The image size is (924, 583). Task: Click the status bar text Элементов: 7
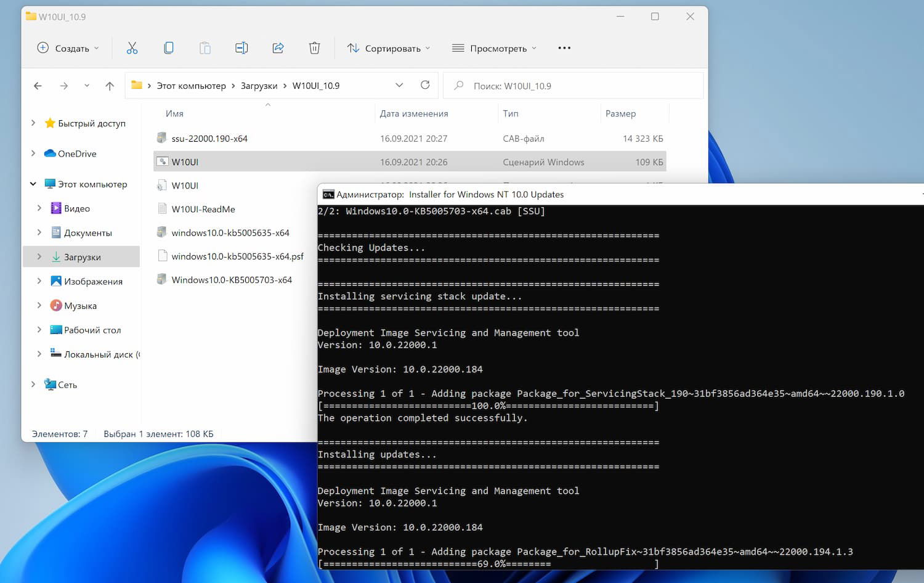(x=60, y=434)
